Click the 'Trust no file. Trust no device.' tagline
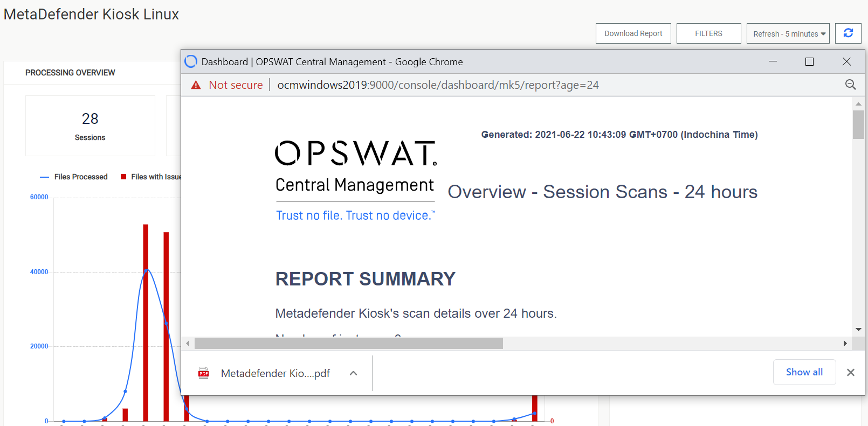 (x=355, y=215)
